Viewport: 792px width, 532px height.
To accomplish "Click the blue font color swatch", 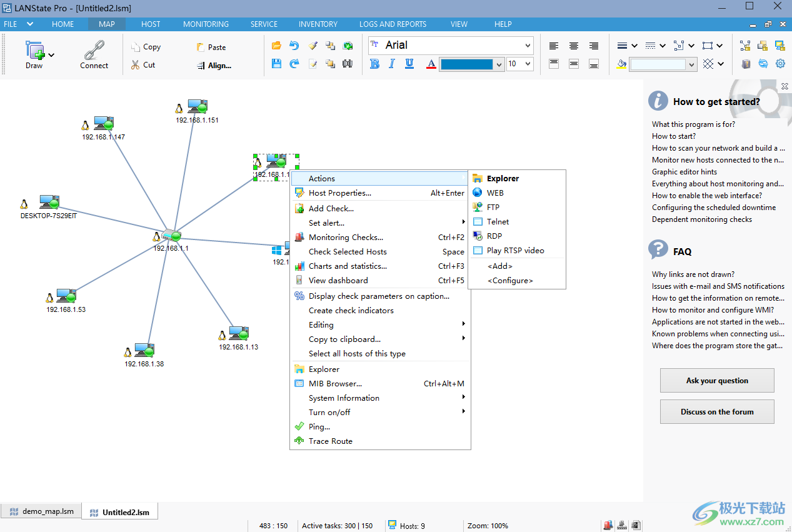I will point(466,64).
